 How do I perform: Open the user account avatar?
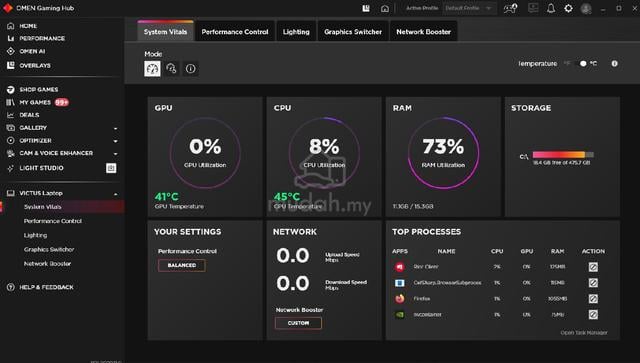(x=586, y=9)
